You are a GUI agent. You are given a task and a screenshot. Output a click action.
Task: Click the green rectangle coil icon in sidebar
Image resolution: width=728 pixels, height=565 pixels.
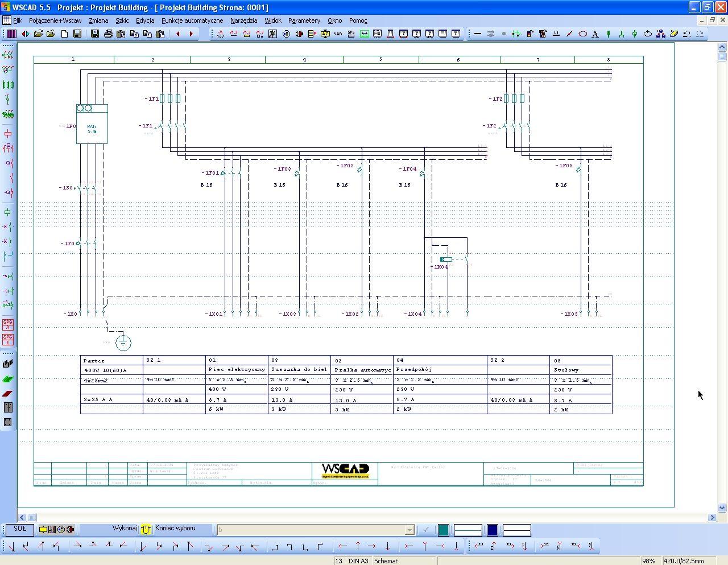point(8,212)
